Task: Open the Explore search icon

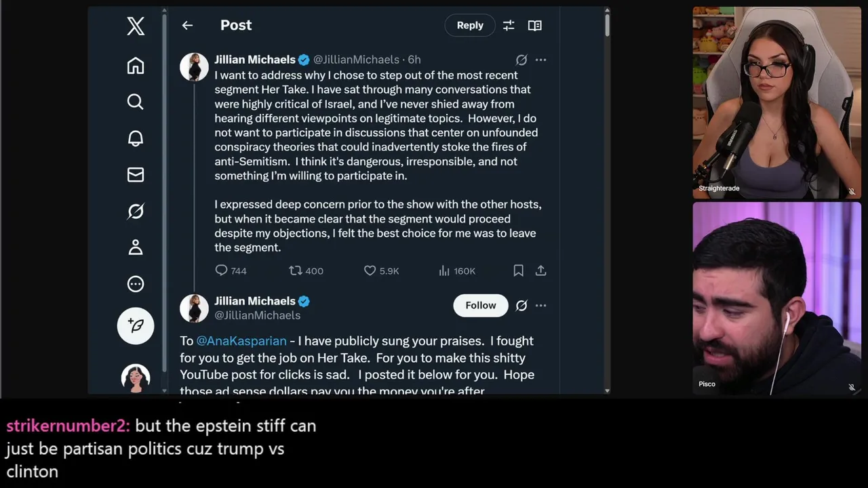Action: [x=136, y=102]
